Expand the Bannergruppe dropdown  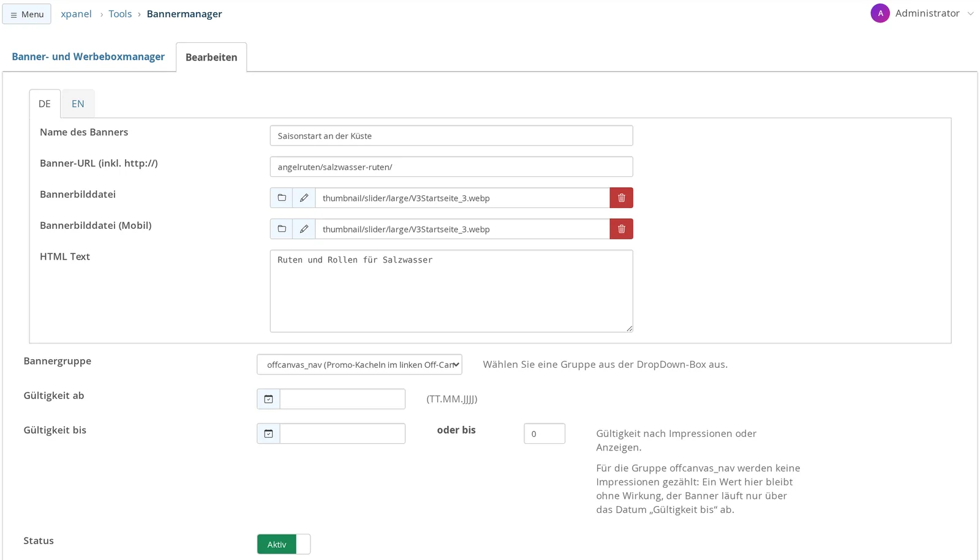coord(360,365)
